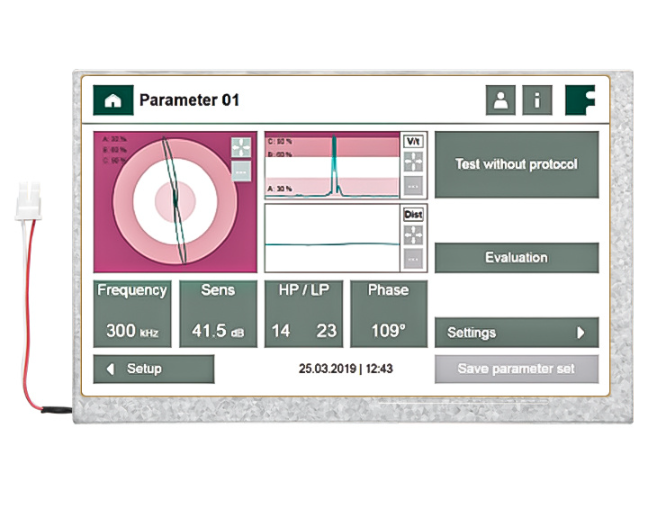Start Test without protocol

(517, 164)
